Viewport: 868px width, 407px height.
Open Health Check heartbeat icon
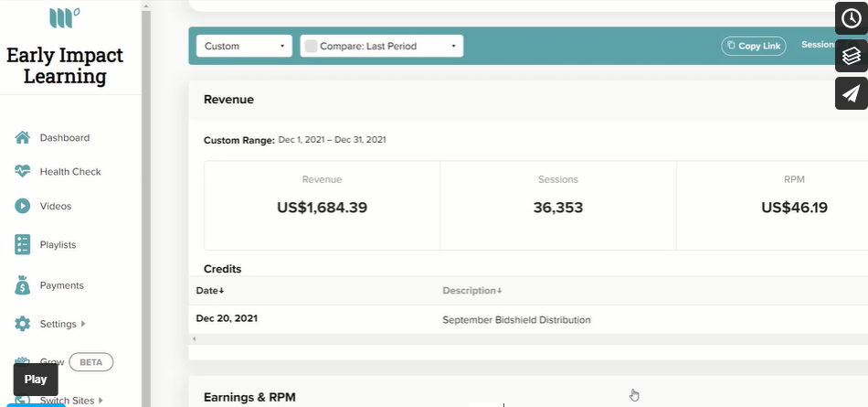(22, 171)
